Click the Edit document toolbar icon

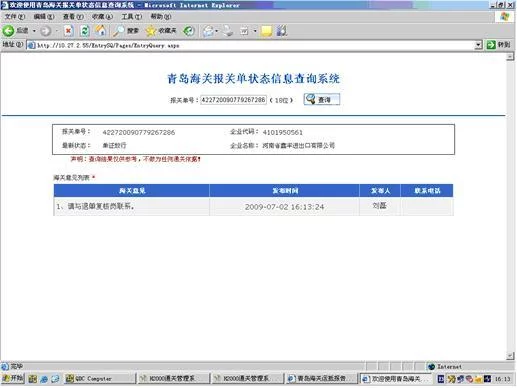click(x=244, y=31)
